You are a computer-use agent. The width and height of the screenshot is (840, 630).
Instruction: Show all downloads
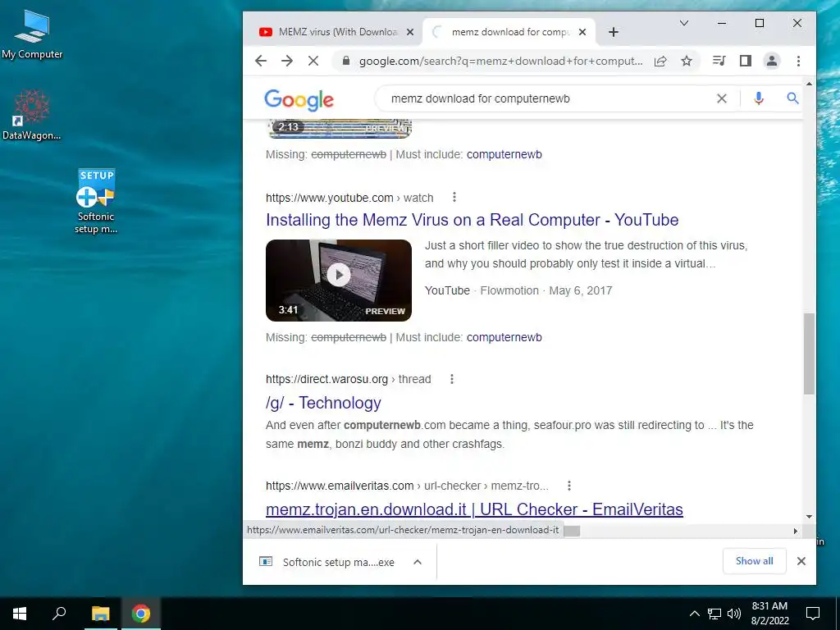pyautogui.click(x=754, y=561)
